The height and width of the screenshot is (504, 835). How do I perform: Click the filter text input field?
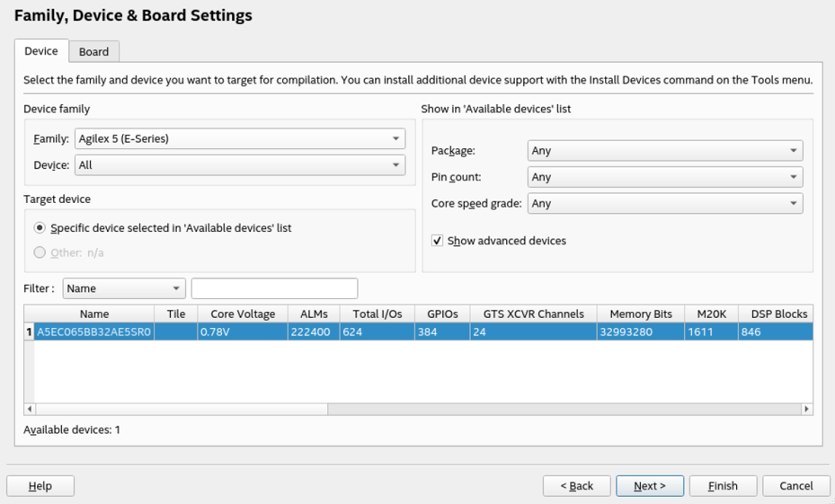tap(274, 288)
